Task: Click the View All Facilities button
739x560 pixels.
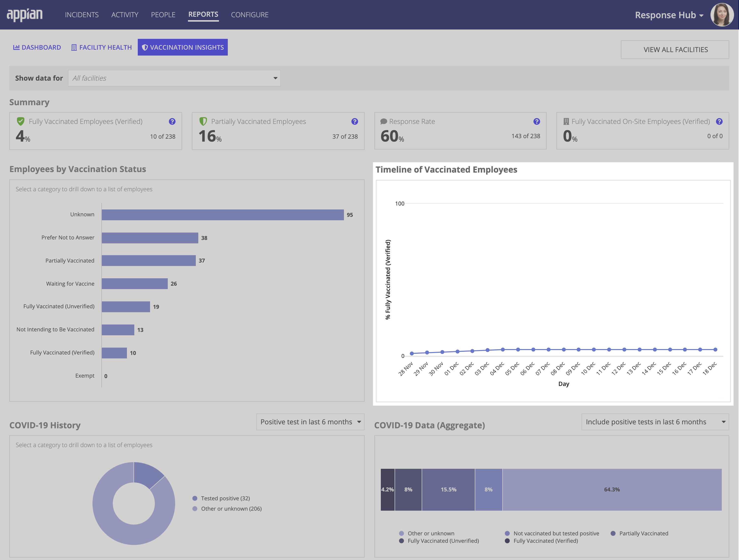Action: pyautogui.click(x=675, y=49)
